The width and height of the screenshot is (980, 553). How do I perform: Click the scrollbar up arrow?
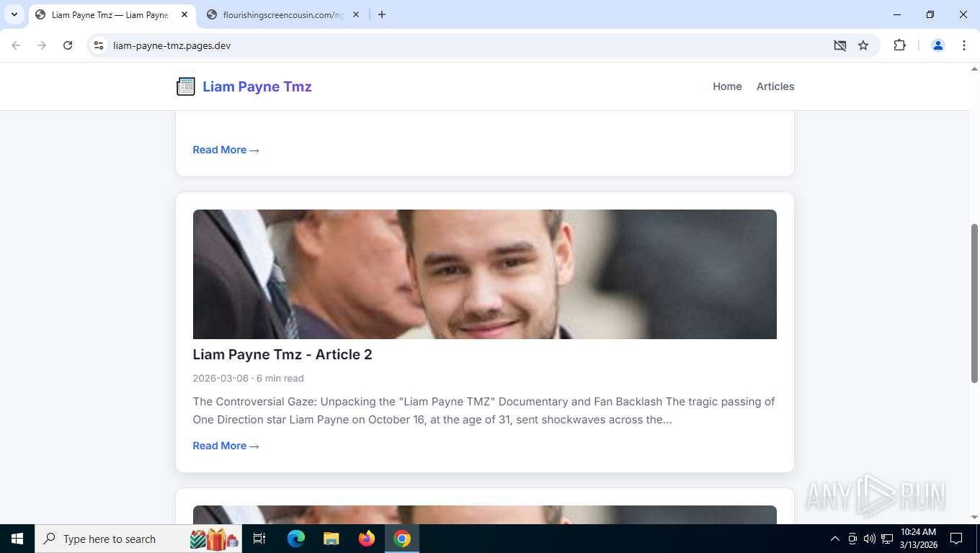(x=975, y=69)
